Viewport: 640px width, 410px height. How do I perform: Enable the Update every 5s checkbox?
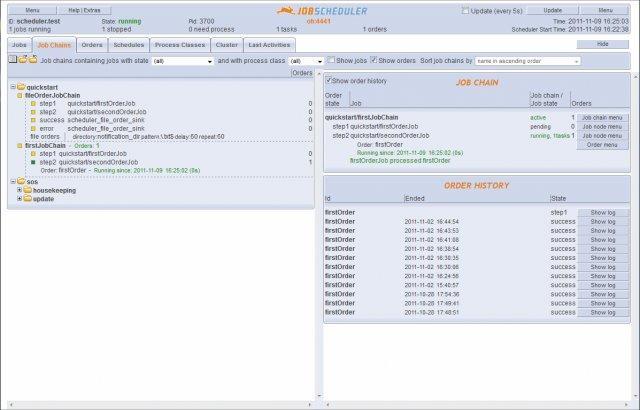[465, 11]
